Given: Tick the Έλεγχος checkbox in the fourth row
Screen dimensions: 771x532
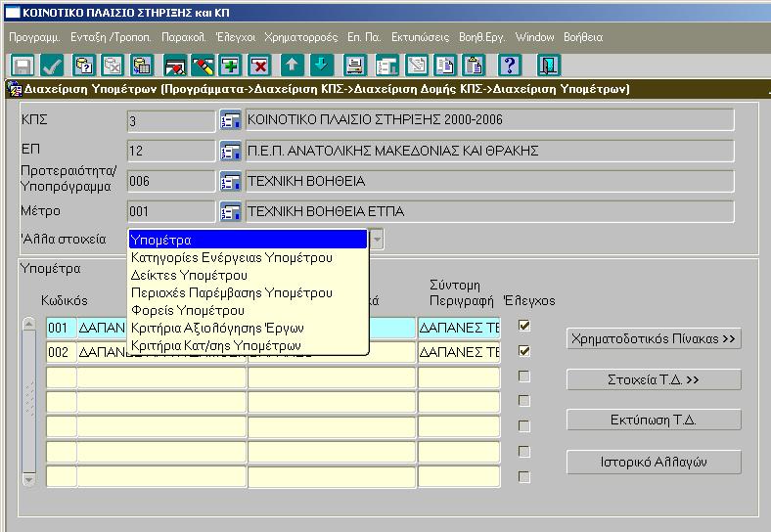Looking at the screenshot, I should pyautogui.click(x=524, y=401).
